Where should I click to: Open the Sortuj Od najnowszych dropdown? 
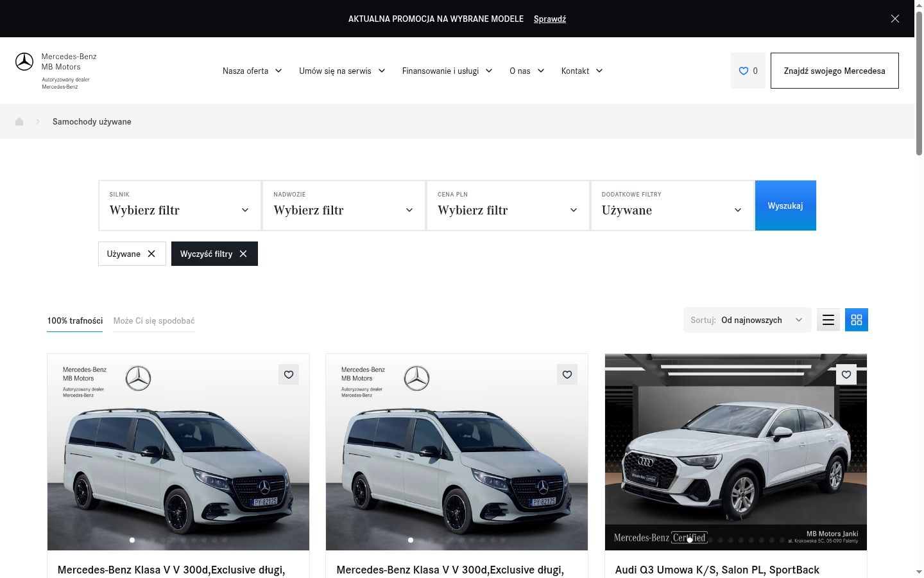coord(748,320)
